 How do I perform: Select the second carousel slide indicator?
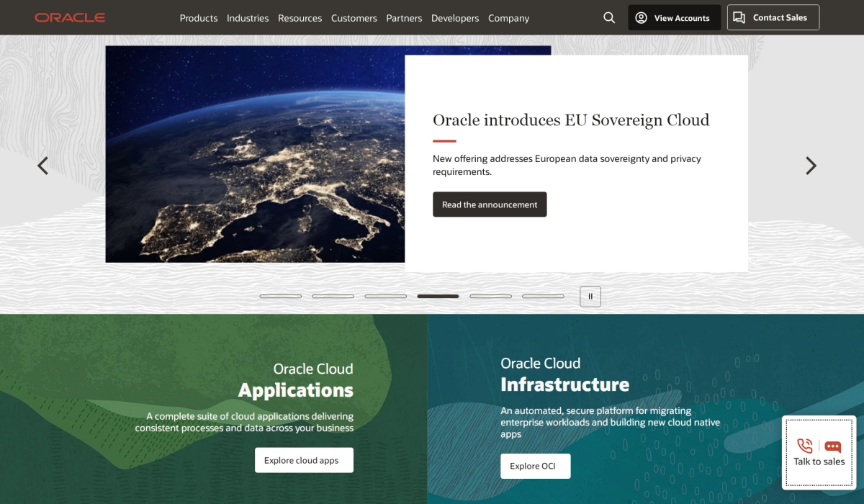coord(333,297)
